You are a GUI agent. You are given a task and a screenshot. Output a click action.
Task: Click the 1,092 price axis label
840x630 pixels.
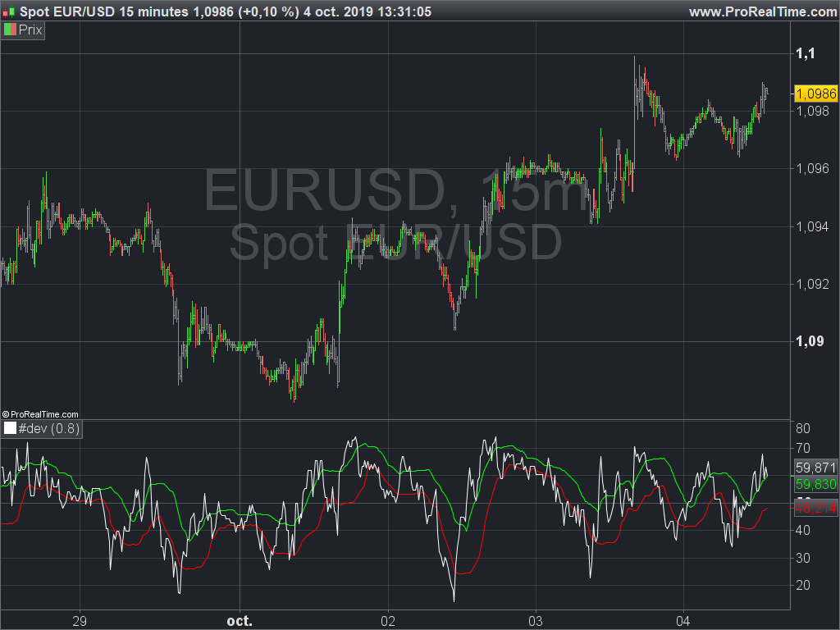pos(813,284)
